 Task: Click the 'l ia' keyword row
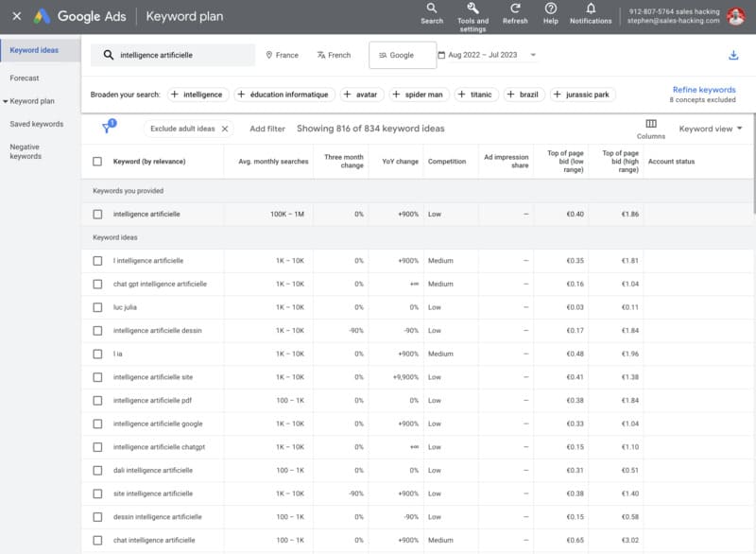[x=117, y=354]
